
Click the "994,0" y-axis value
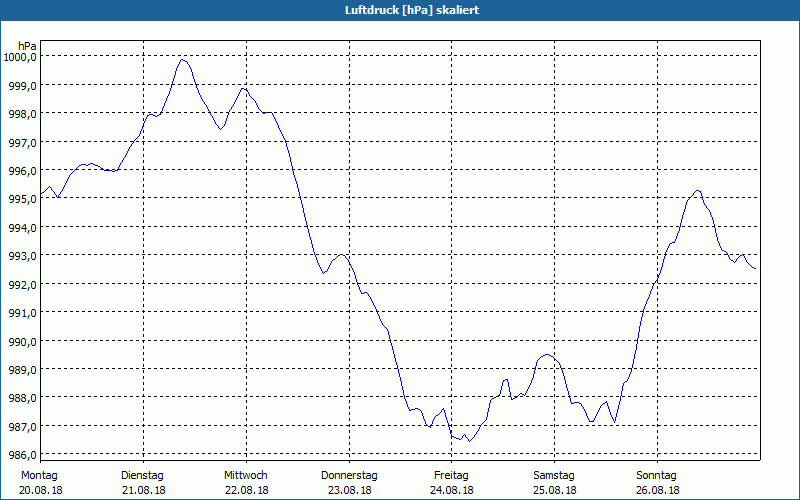22,228
